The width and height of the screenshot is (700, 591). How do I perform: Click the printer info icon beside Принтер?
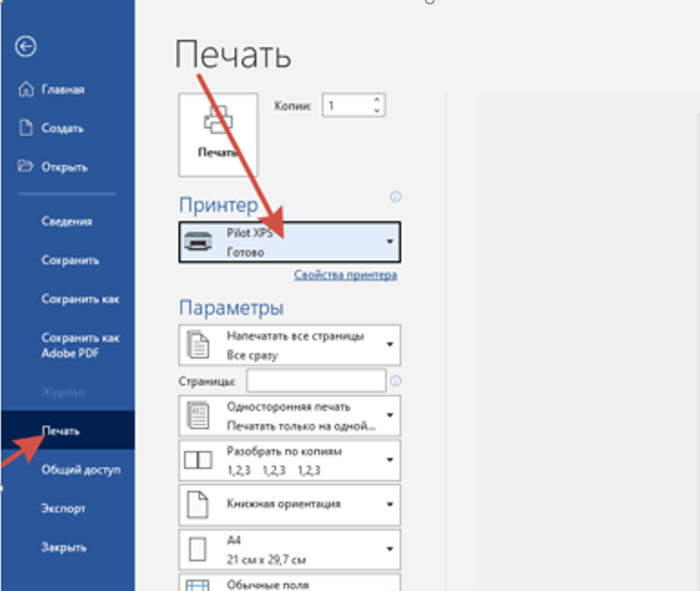396,197
